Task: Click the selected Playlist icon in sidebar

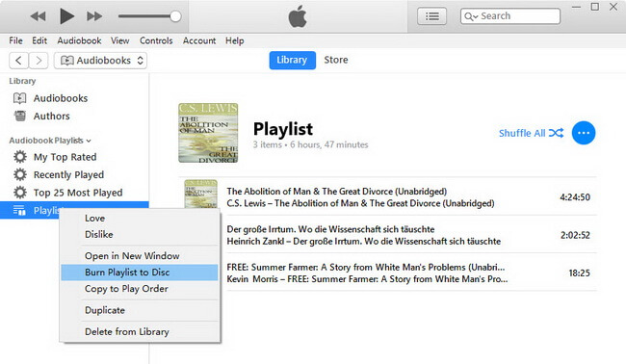Action: [18, 210]
